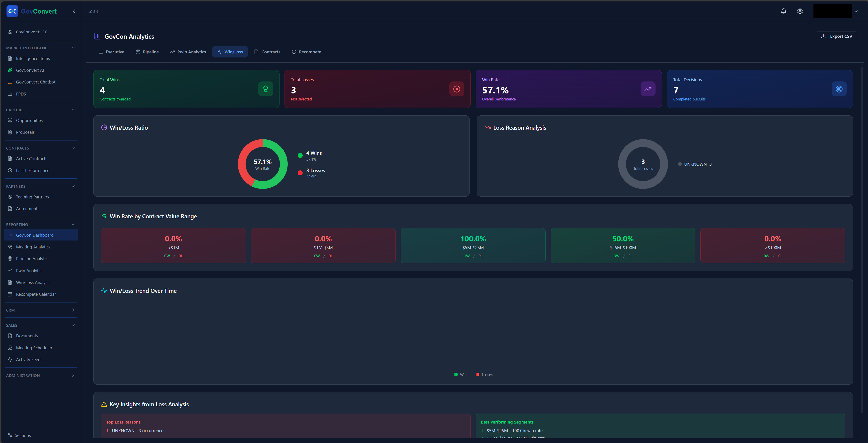Screen dimensions: 868x443
Task: Open the notifications bell icon
Action: [x=784, y=11]
